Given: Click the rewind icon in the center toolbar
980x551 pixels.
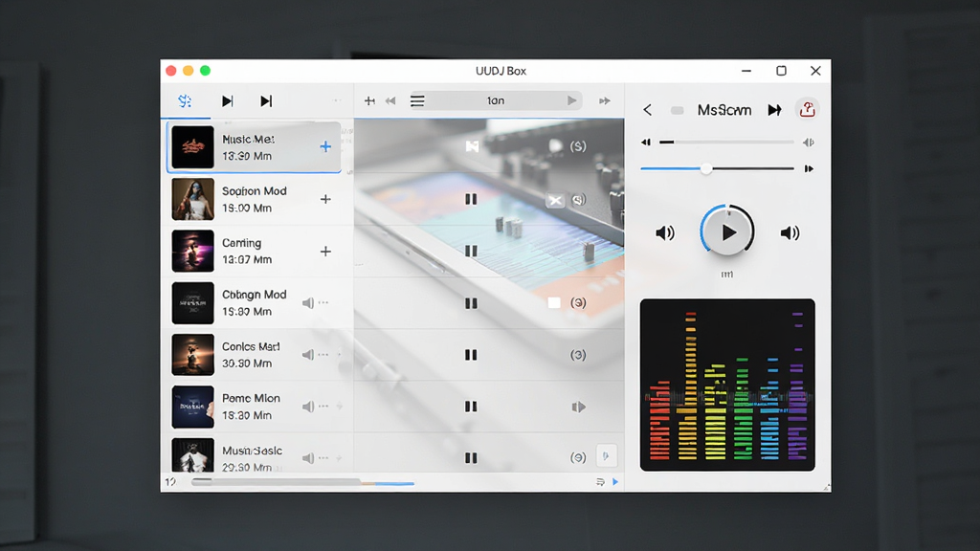Looking at the screenshot, I should (390, 100).
